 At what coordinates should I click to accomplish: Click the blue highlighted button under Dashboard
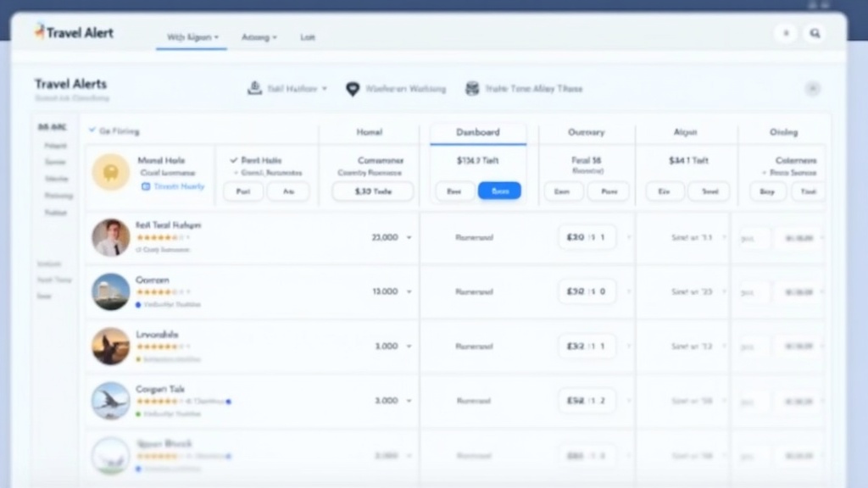499,191
